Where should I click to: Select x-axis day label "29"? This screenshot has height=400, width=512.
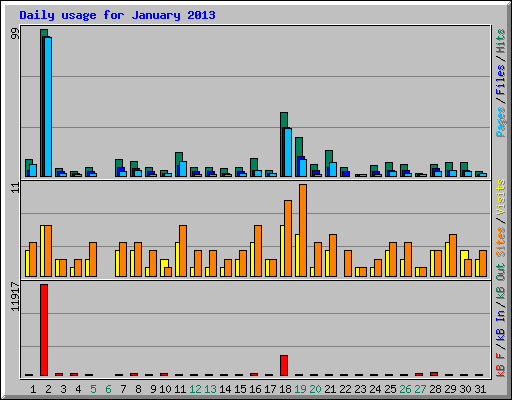(x=450, y=389)
